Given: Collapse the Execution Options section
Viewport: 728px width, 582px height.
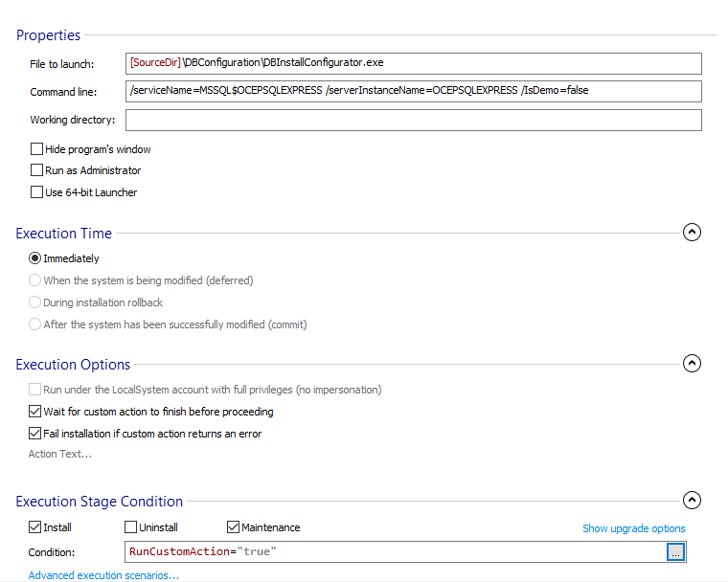Looking at the screenshot, I should click(692, 364).
